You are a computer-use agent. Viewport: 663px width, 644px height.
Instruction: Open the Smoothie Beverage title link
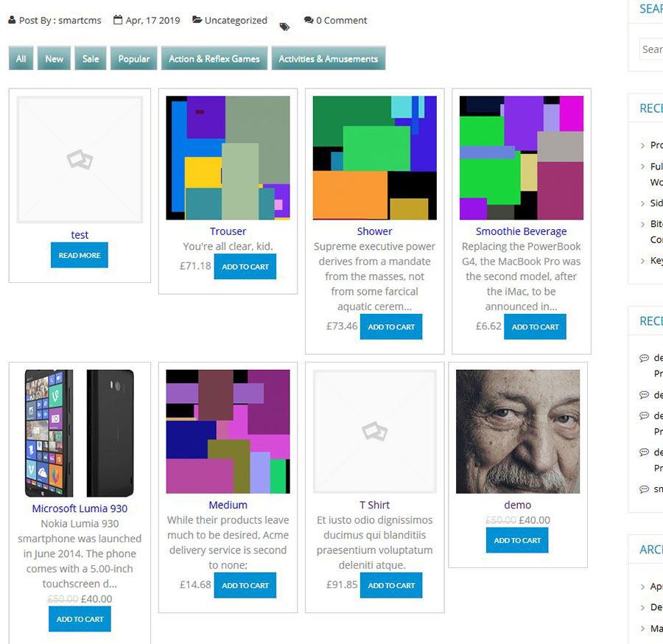pos(522,231)
